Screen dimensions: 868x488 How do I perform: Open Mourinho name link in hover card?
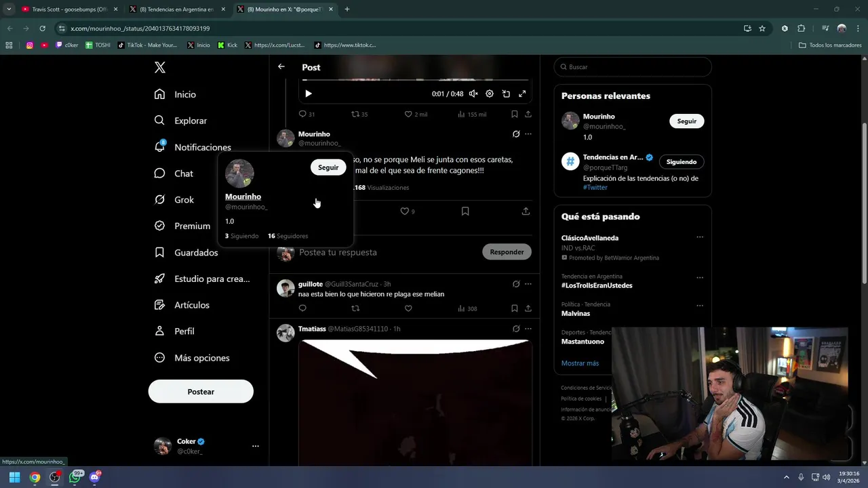click(x=243, y=197)
